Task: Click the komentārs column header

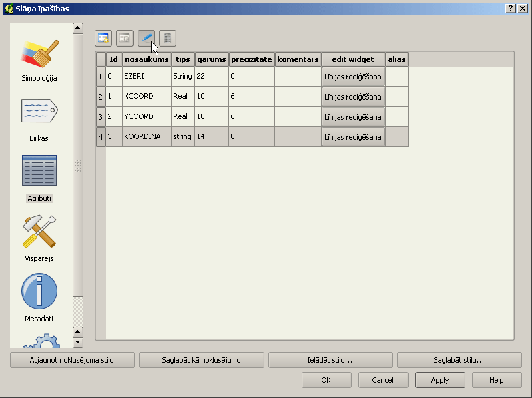Action: point(298,59)
